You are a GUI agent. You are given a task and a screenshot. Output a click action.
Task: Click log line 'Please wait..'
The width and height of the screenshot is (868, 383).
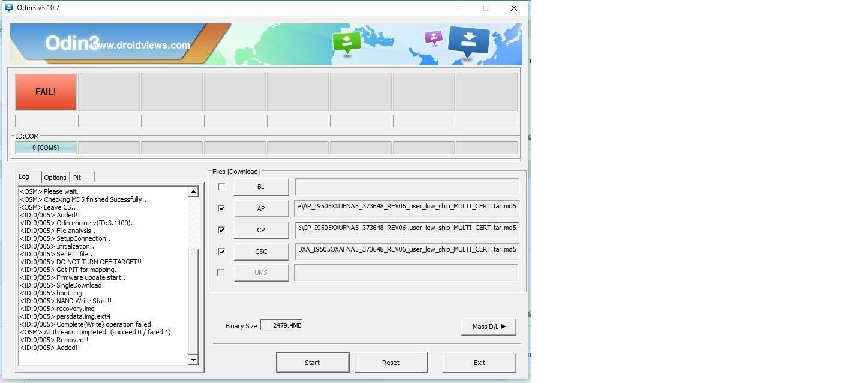[50, 191]
